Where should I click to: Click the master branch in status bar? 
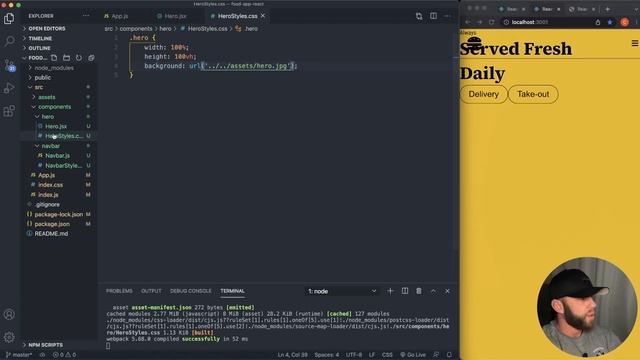19,355
